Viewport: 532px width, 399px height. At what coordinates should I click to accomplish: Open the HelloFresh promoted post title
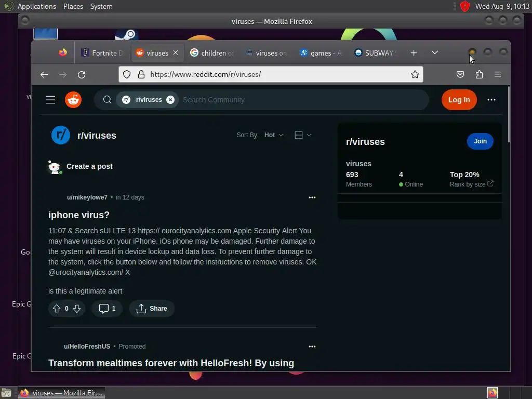coord(171,363)
